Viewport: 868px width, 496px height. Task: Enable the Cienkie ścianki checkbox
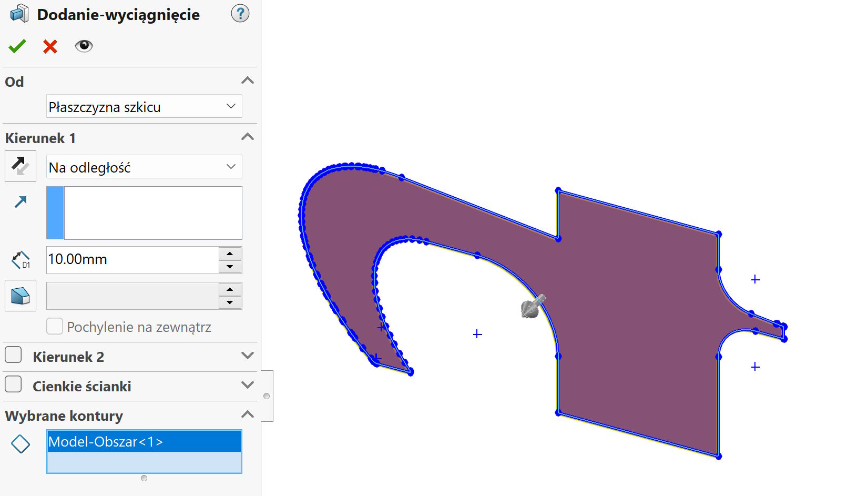[13, 384]
